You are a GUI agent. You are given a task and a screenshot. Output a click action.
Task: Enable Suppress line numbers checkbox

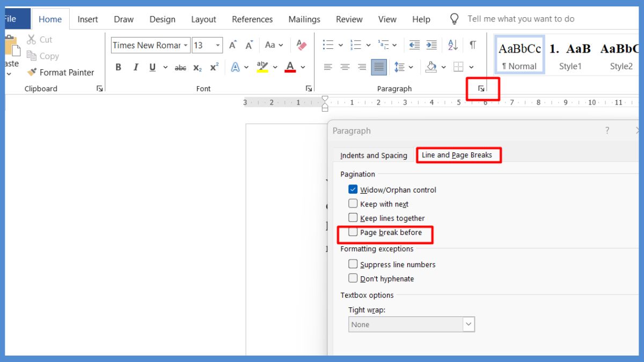353,264
